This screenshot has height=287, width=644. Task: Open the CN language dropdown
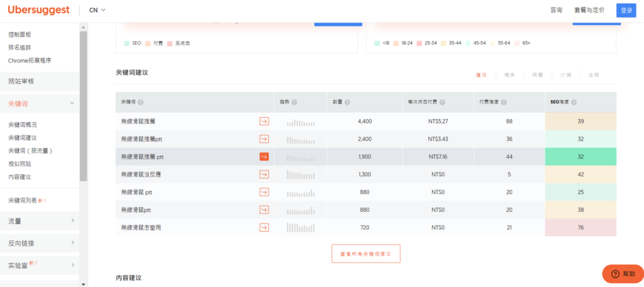click(97, 10)
